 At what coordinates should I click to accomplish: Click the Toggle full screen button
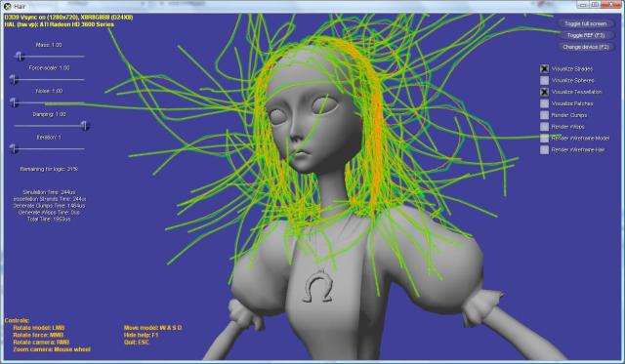pos(585,23)
